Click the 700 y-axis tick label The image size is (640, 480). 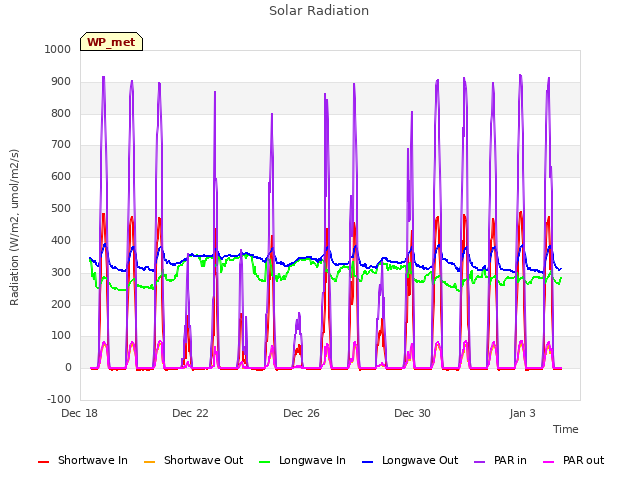(x=61, y=144)
